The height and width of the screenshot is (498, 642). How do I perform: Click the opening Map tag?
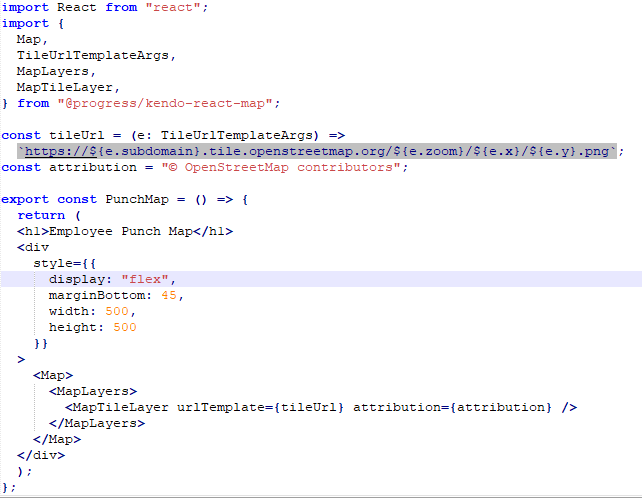click(x=53, y=375)
